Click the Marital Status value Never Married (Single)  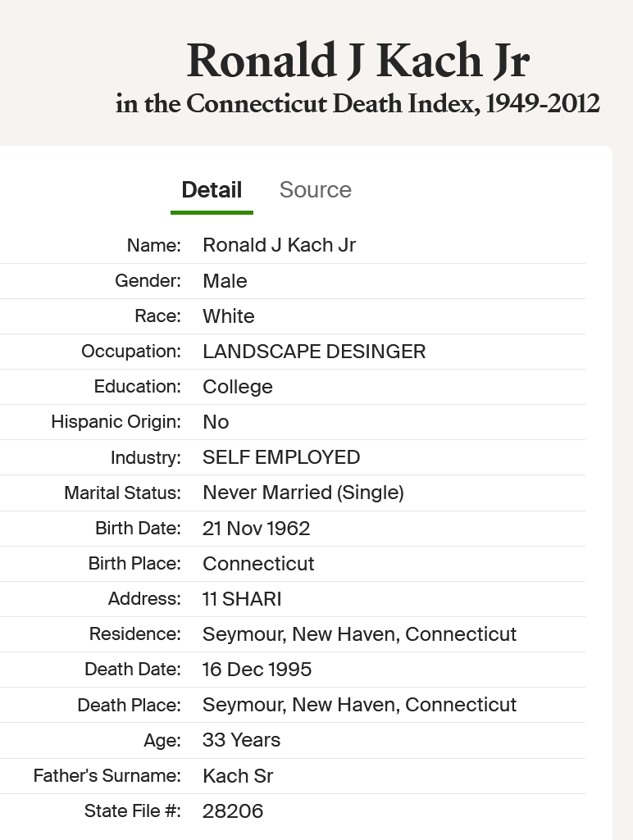pos(303,493)
